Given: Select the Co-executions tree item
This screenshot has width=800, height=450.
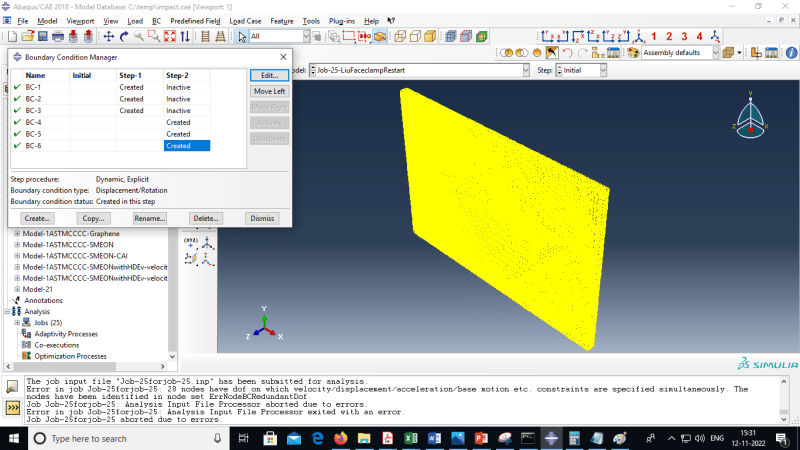Looking at the screenshot, I should pyautogui.click(x=57, y=345).
